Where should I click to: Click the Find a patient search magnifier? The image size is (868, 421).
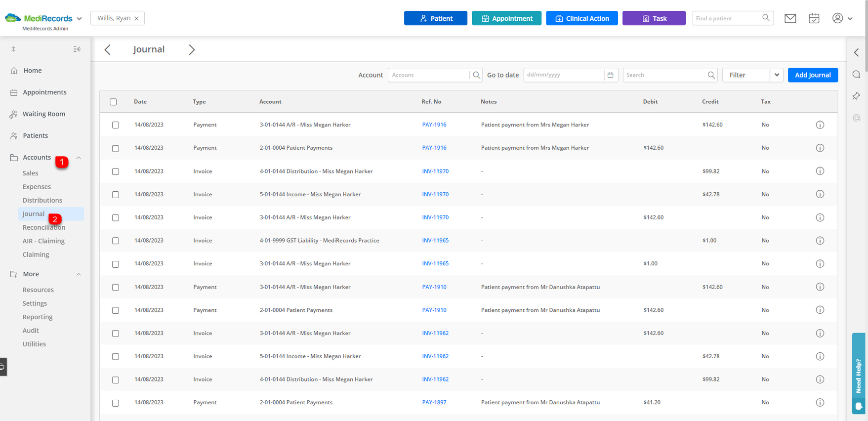point(766,18)
